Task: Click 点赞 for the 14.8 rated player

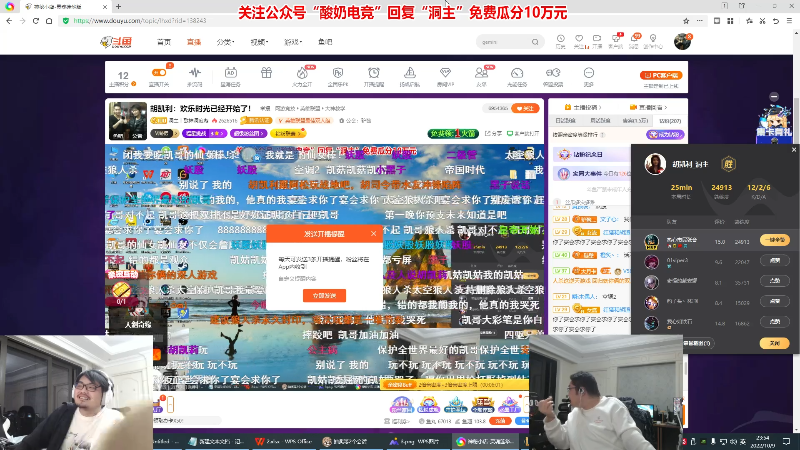Action: (774, 322)
